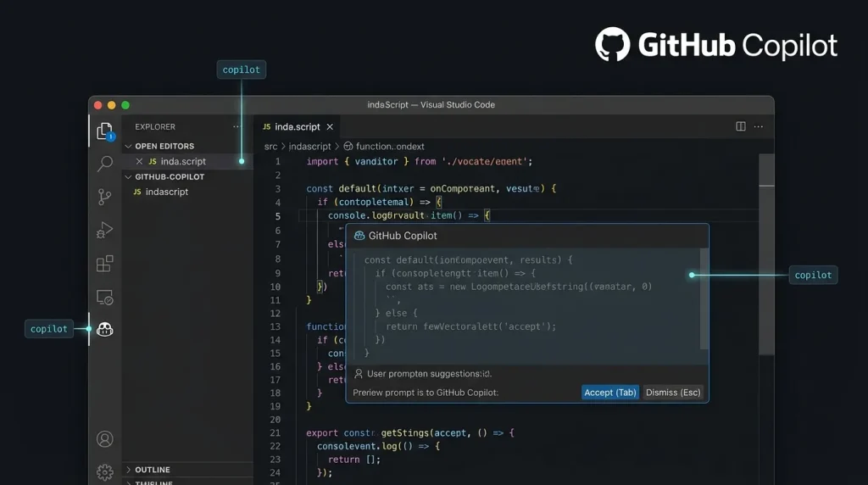Click the import statement on line 1
Screen dimensions: 868x485
click(419, 161)
